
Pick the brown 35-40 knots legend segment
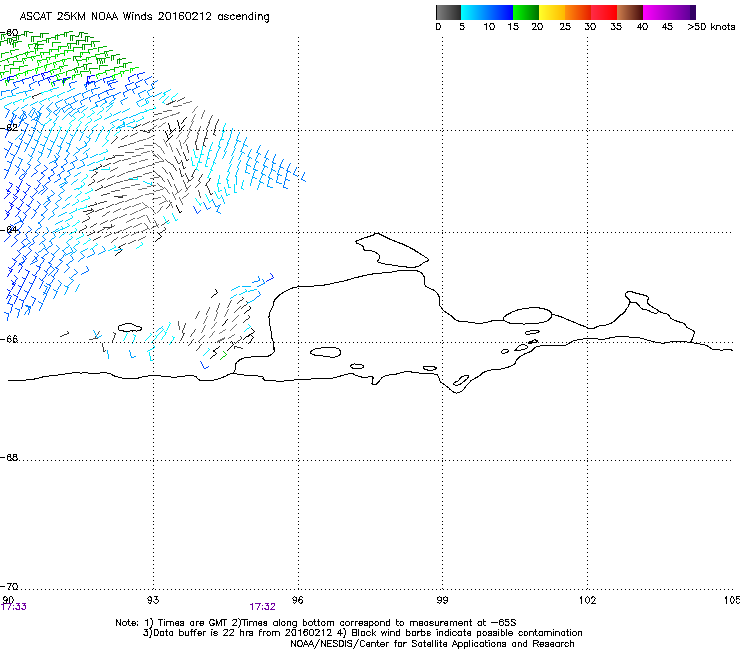630,12
